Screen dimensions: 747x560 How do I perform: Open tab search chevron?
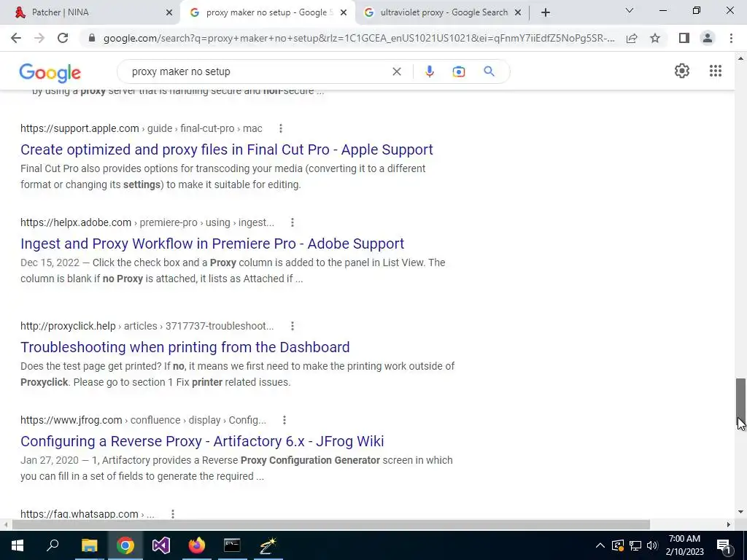click(630, 10)
